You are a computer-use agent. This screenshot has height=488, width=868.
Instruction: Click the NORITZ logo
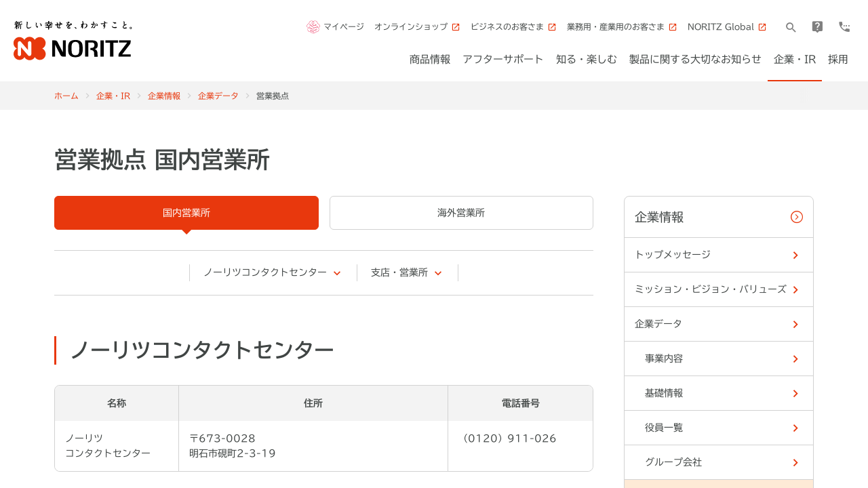[73, 47]
